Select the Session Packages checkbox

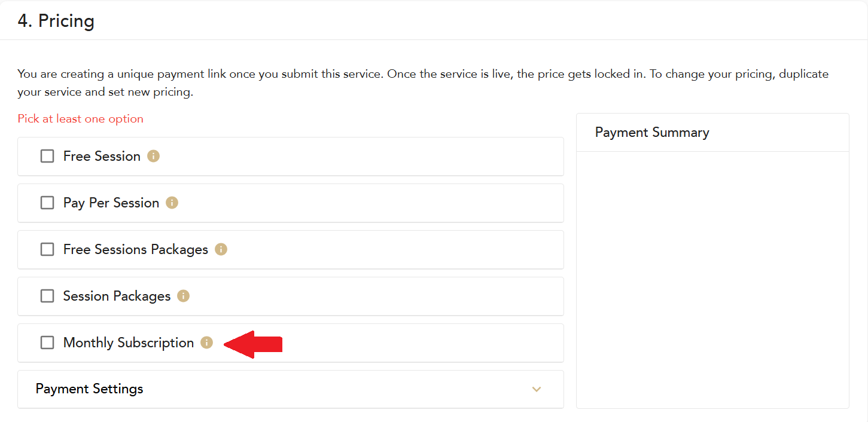point(47,296)
